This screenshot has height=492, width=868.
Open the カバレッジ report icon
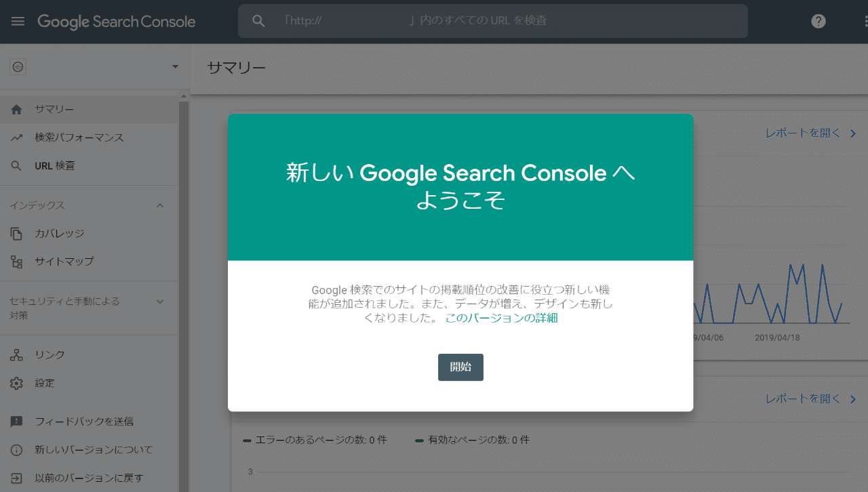(x=16, y=233)
